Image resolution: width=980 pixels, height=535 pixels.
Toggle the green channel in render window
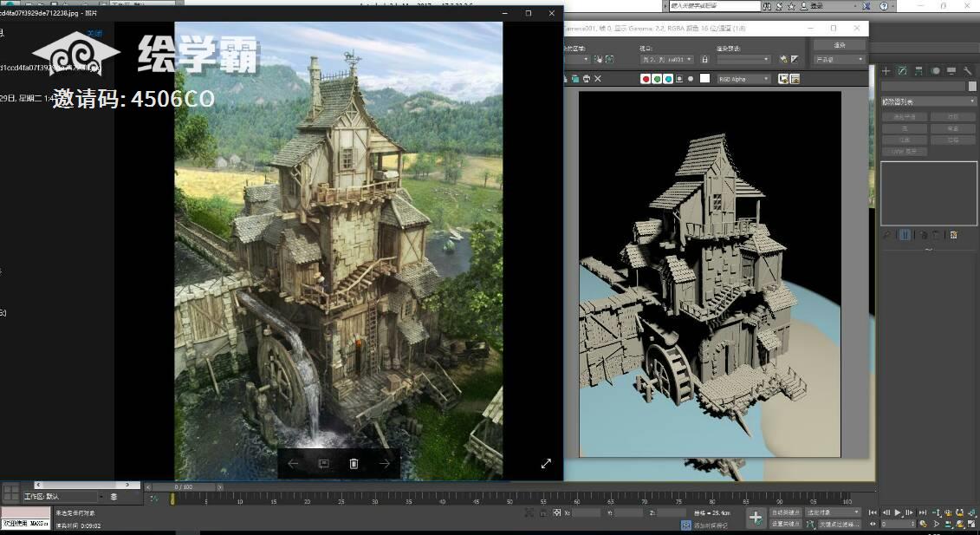pos(657,79)
